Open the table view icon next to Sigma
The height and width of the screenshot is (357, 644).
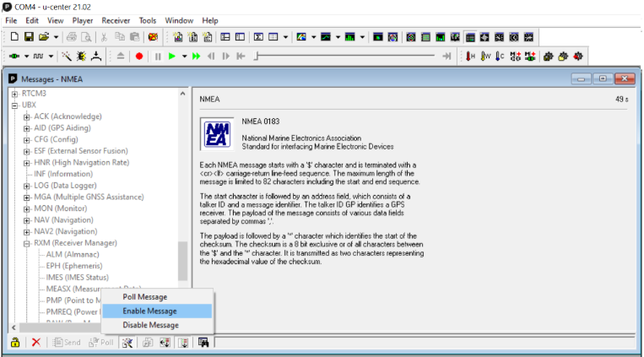pos(273,37)
